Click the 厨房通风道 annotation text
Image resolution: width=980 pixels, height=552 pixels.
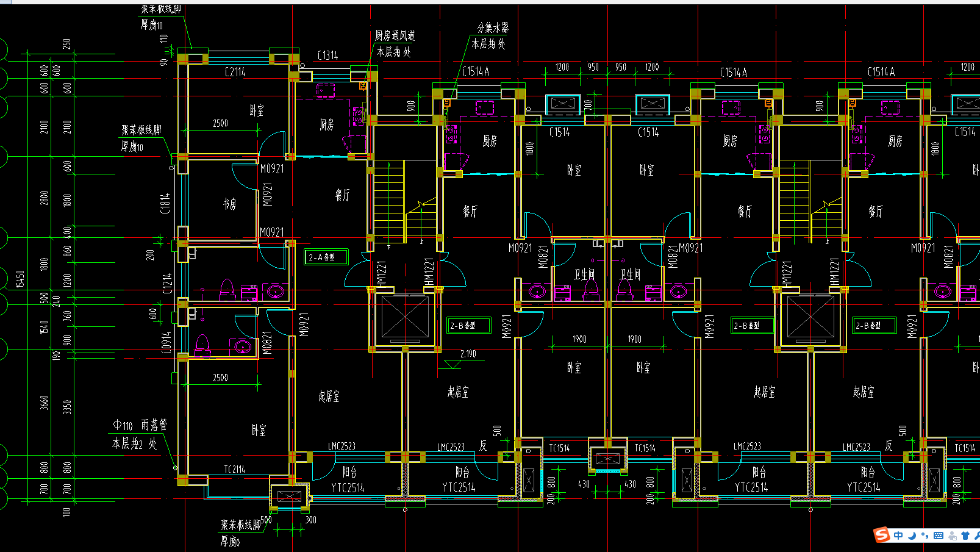[x=395, y=36]
